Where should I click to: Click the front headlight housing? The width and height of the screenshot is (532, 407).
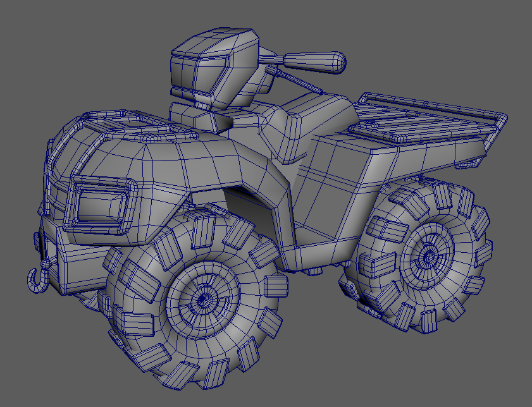tap(101, 205)
